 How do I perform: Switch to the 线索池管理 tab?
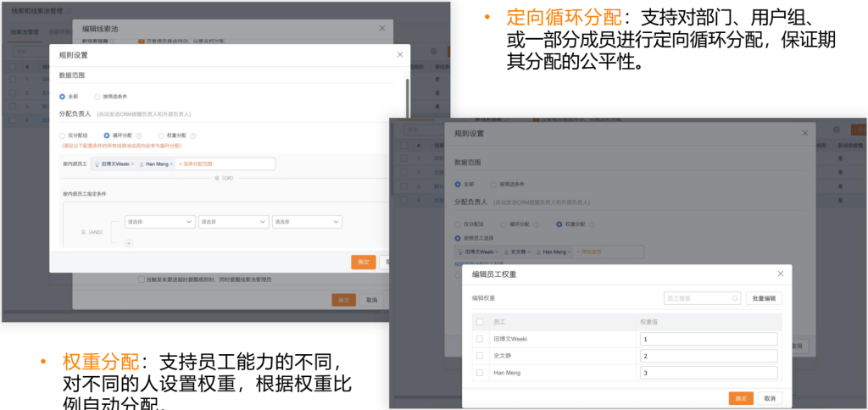[x=25, y=31]
